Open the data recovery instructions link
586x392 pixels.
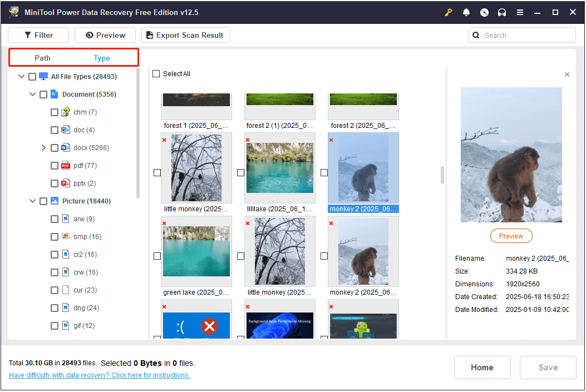(x=100, y=375)
